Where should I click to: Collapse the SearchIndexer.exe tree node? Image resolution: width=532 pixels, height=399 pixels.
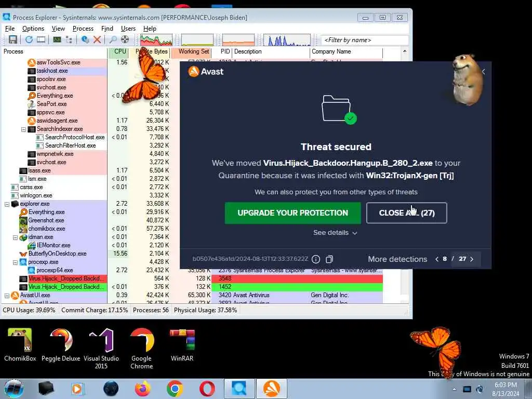tap(23, 129)
